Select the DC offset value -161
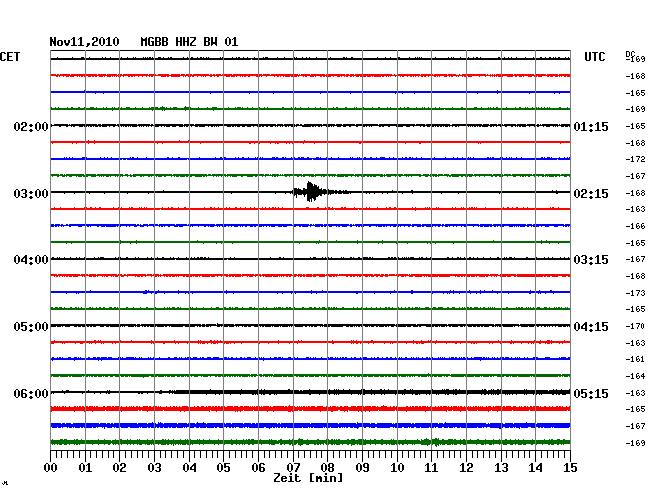This screenshot has width=650, height=494. (x=635, y=359)
